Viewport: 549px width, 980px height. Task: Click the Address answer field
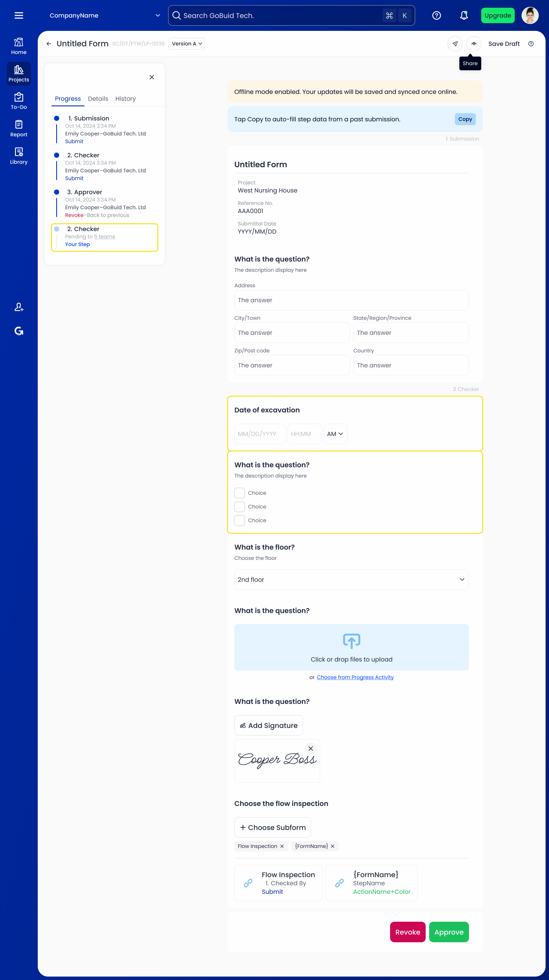[x=351, y=300]
